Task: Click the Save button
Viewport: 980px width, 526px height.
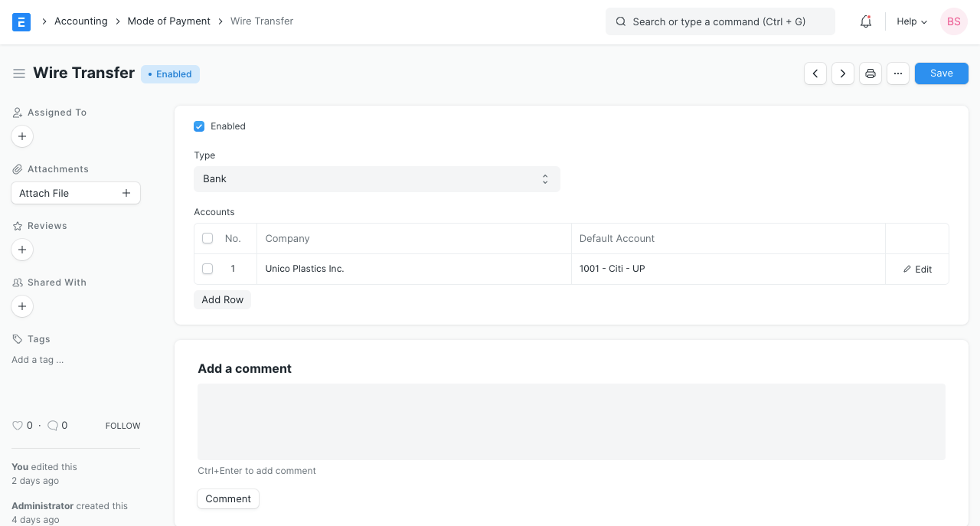Action: [x=941, y=74]
